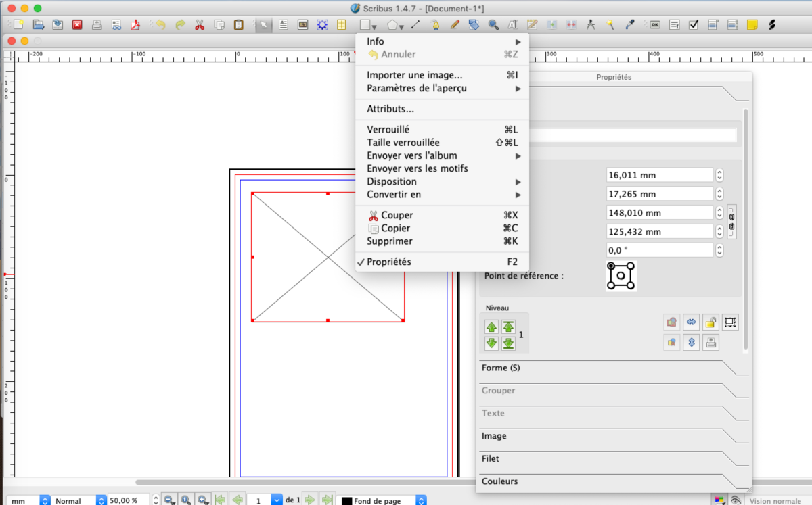
Task: Click Attributs... menu entry
Action: point(390,109)
